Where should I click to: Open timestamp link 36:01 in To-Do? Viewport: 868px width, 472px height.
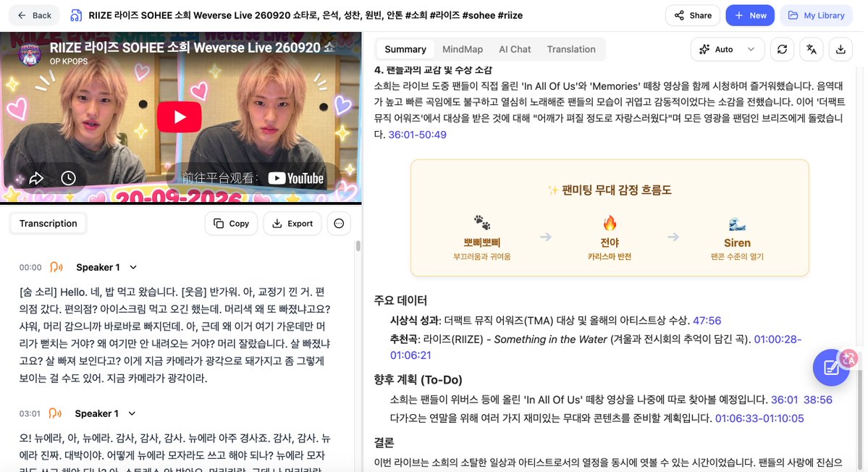[785, 400]
